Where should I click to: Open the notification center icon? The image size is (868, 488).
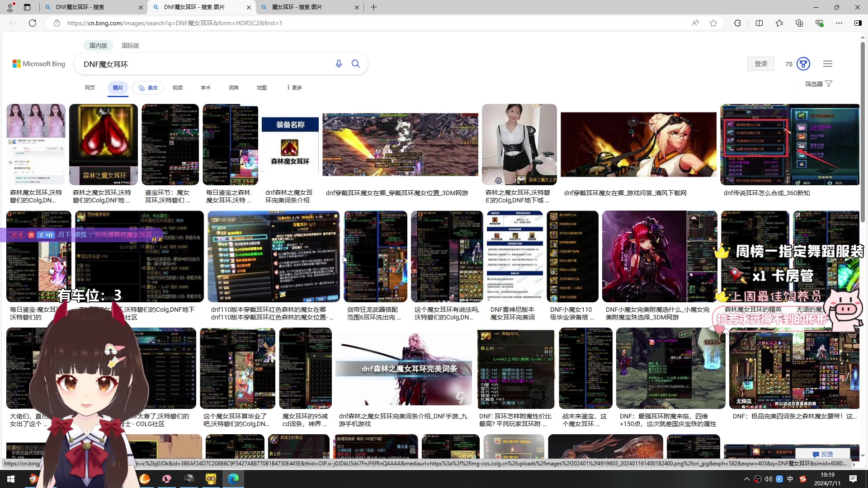853,479
